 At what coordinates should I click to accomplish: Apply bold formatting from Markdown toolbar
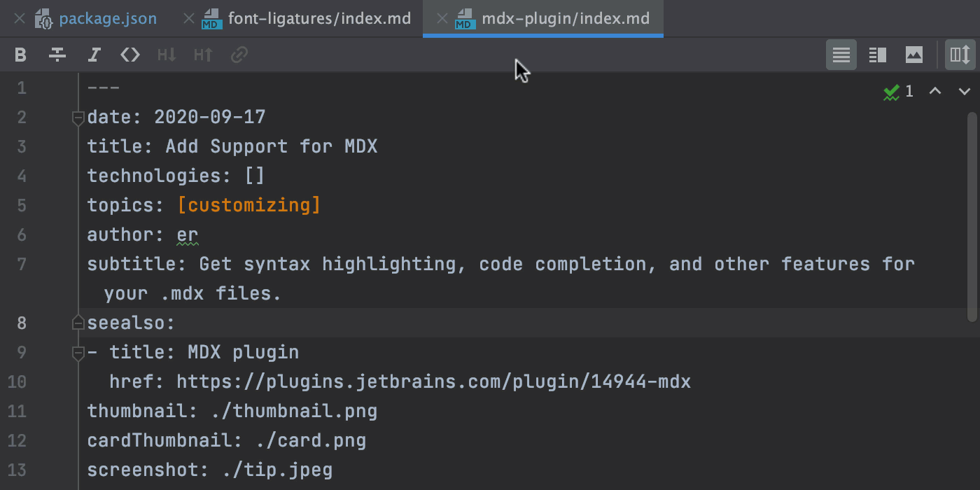[x=21, y=55]
